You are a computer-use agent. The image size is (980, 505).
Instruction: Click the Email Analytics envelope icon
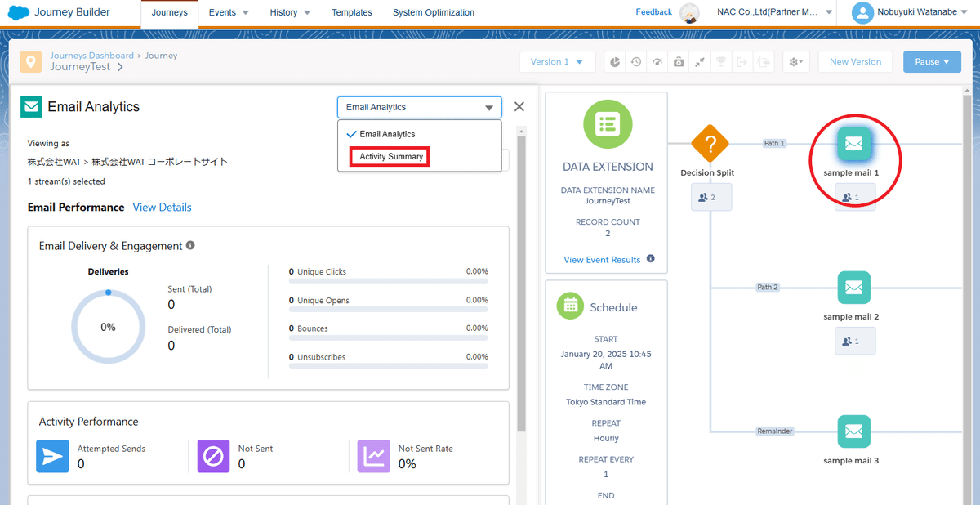32,106
